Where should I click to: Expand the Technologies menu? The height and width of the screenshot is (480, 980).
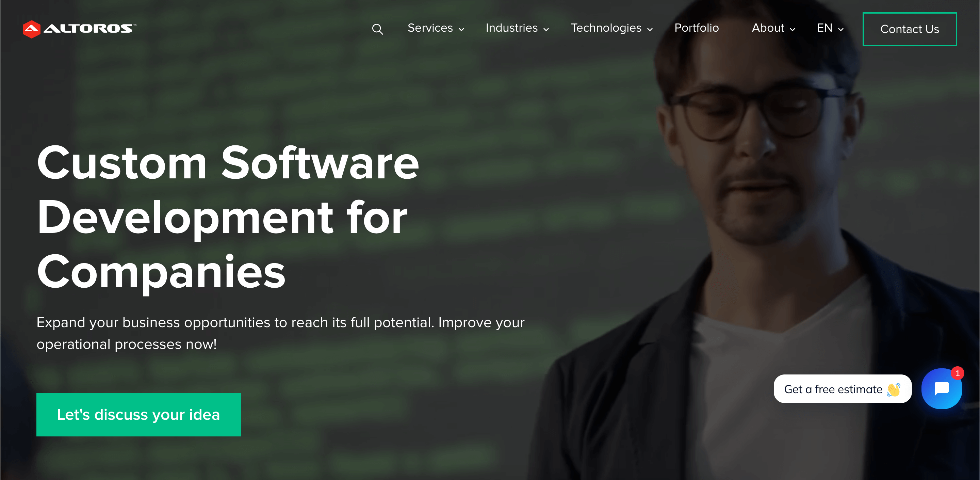click(611, 28)
